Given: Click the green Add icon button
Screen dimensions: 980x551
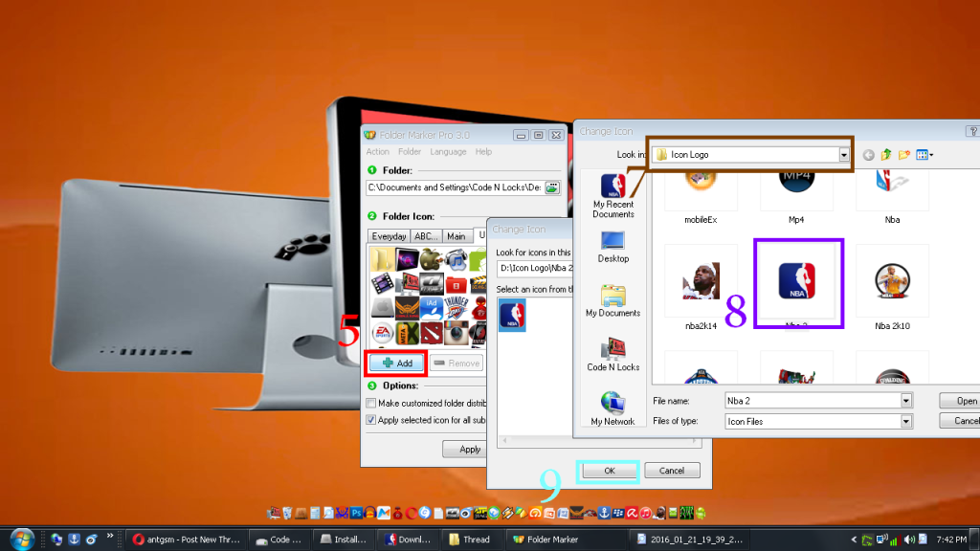Looking at the screenshot, I should pyautogui.click(x=395, y=364).
